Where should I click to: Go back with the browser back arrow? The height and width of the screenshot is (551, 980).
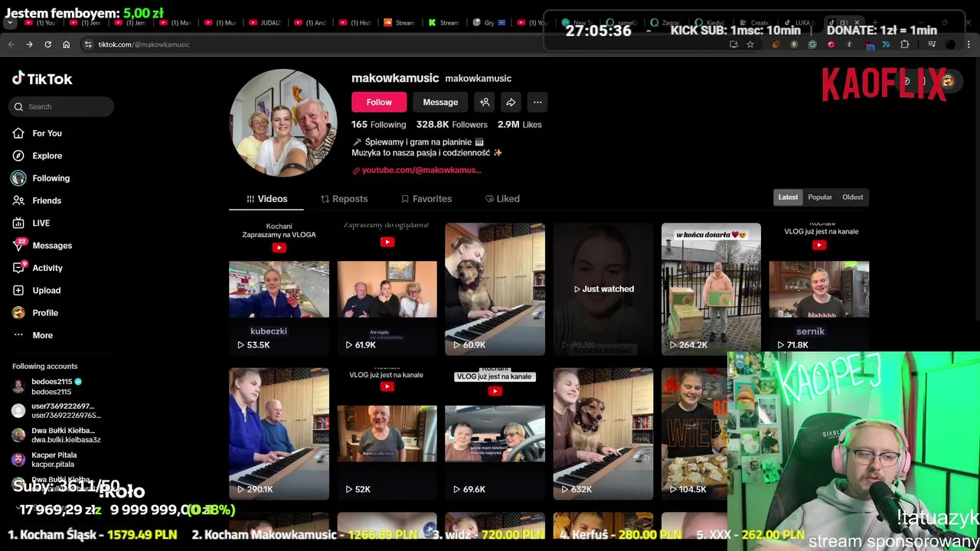[x=11, y=44]
